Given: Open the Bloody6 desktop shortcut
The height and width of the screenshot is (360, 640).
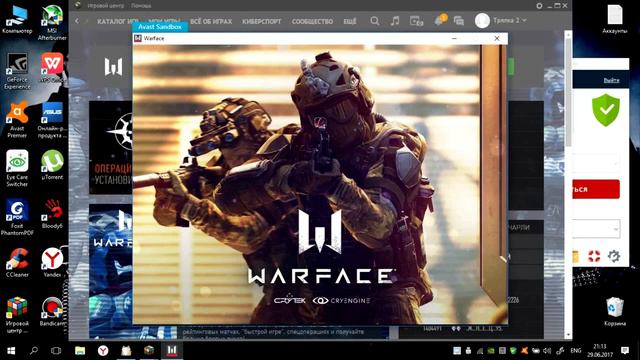Looking at the screenshot, I should coord(52,214).
